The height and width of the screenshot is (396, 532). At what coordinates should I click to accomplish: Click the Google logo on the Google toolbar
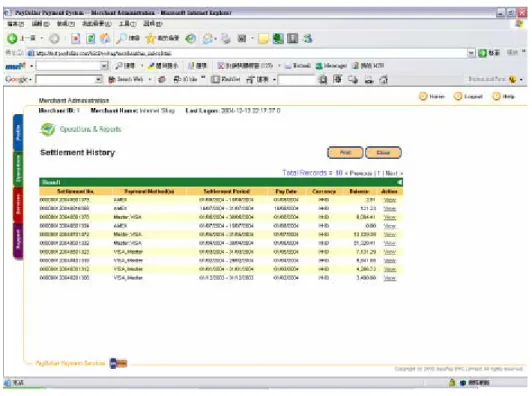tap(16, 79)
